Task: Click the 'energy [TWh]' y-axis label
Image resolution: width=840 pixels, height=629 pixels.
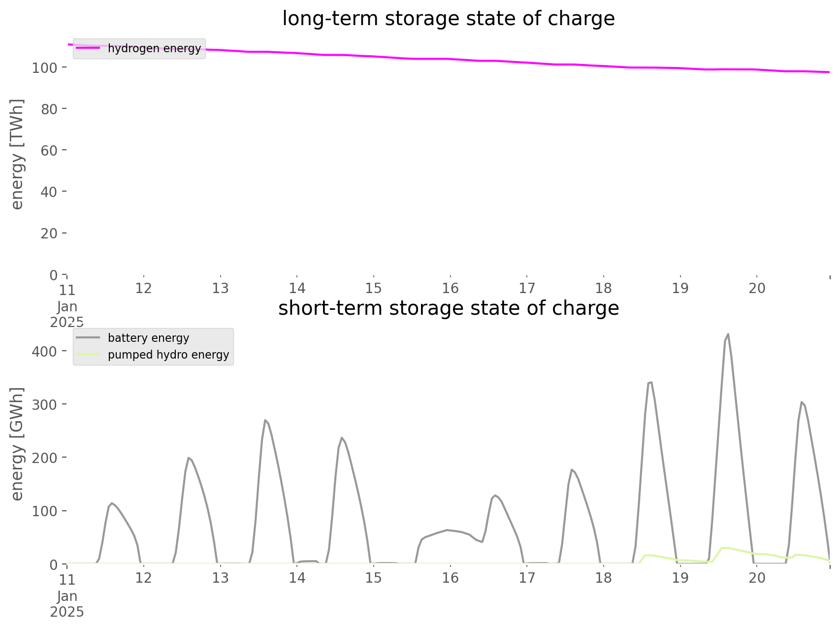Action: click(x=17, y=154)
